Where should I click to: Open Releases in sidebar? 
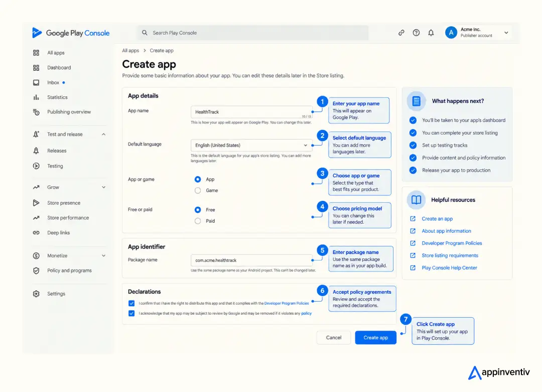pos(57,151)
